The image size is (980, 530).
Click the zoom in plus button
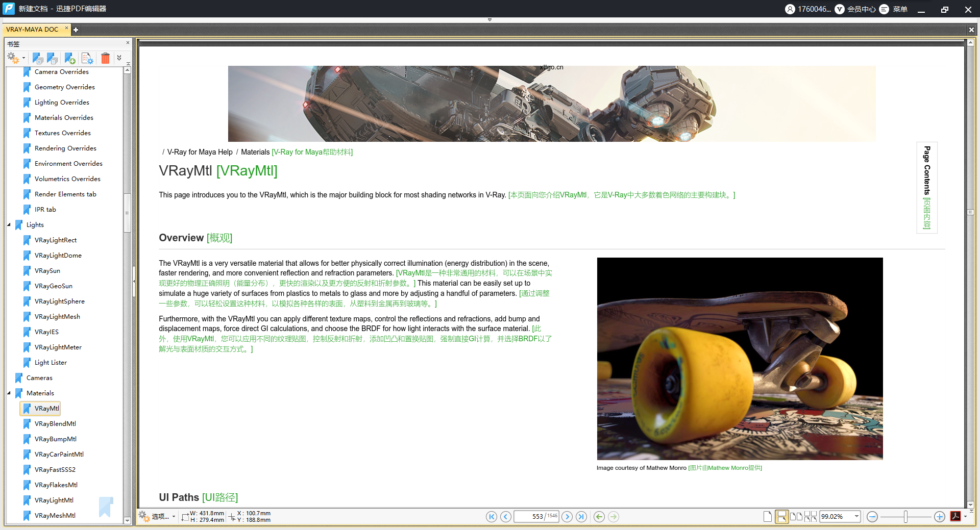(940, 517)
